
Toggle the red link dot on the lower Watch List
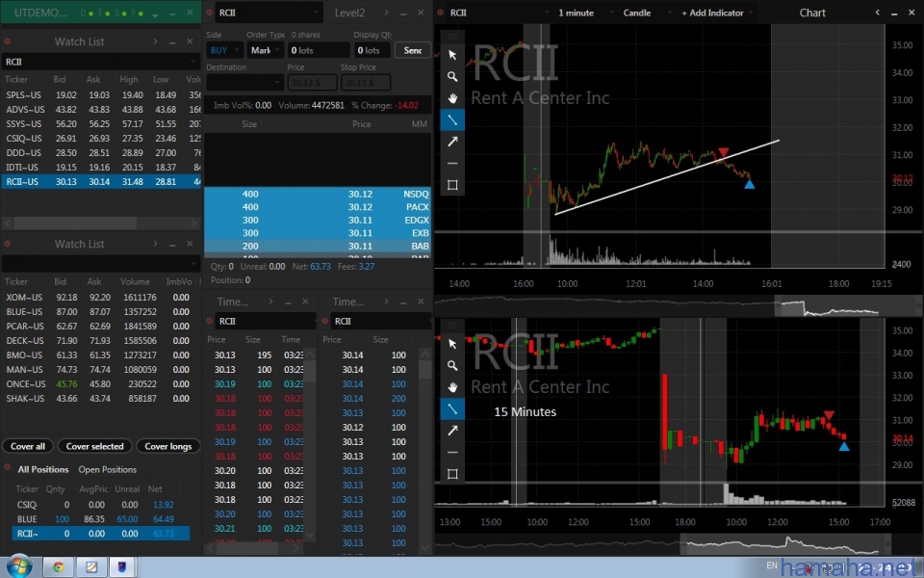(x=7, y=244)
